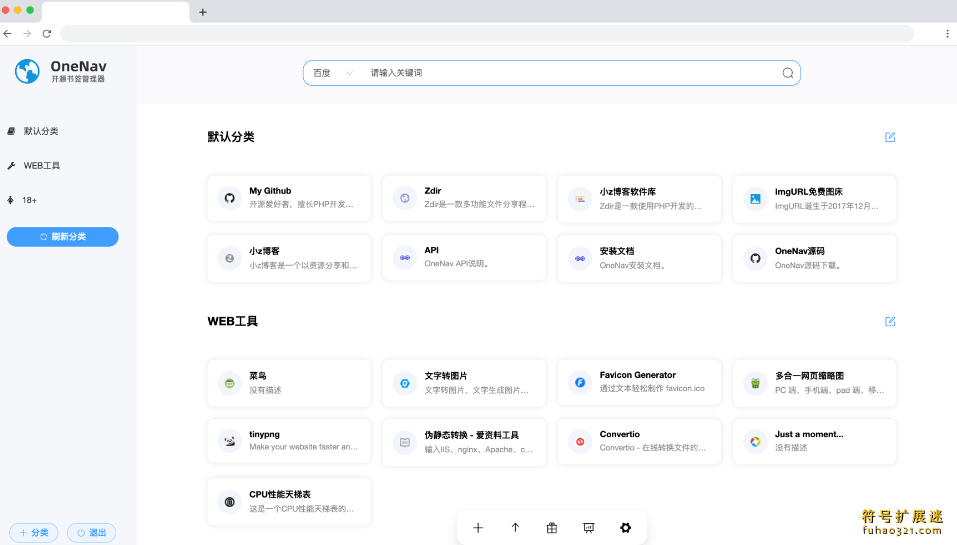Open the 百度 search engine dropdown
The width and height of the screenshot is (957, 545).
[x=333, y=73]
